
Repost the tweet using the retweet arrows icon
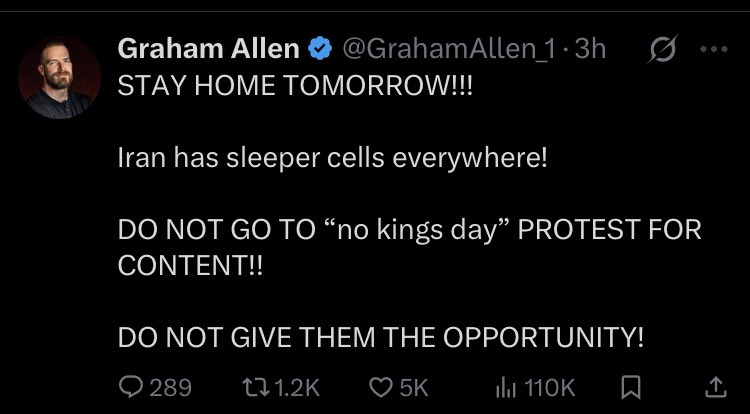pos(256,387)
